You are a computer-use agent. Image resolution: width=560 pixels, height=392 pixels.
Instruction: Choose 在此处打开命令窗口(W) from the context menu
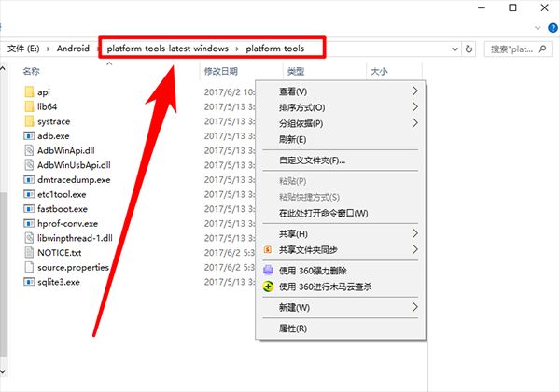pos(323,213)
